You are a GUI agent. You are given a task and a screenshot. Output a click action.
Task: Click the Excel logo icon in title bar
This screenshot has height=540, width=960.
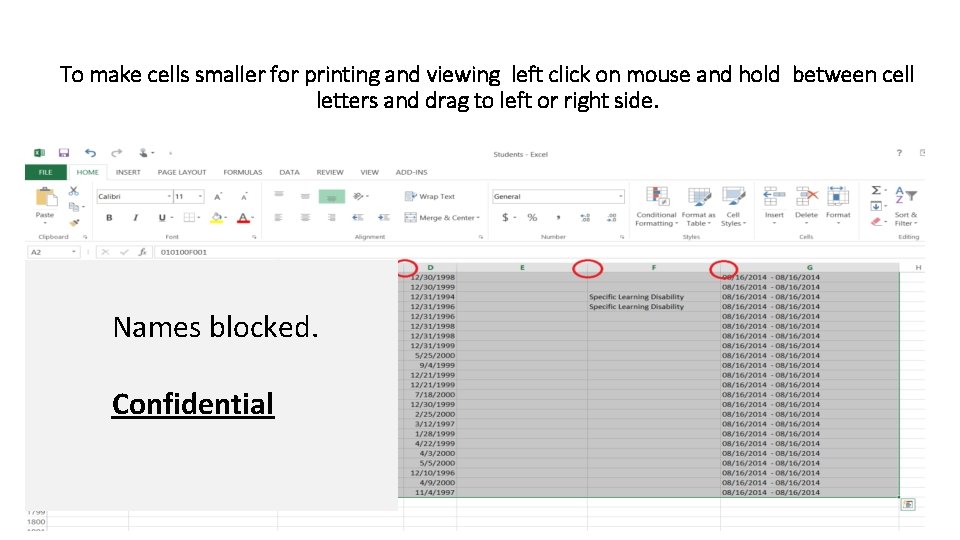pos(39,152)
